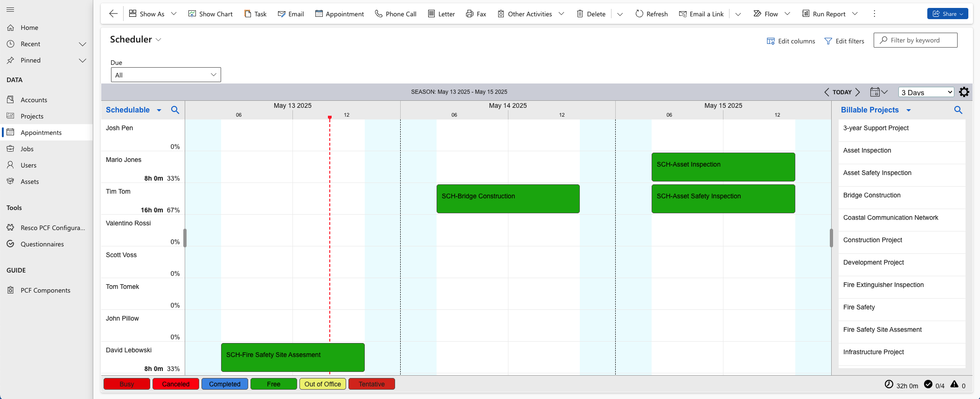Click the Share button
The width and height of the screenshot is (980, 399).
coord(947,14)
